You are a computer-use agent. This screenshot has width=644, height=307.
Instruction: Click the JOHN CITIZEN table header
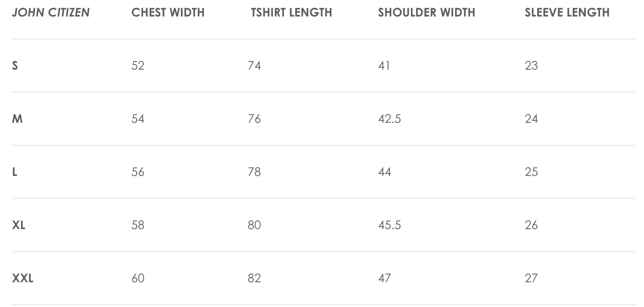(x=50, y=12)
